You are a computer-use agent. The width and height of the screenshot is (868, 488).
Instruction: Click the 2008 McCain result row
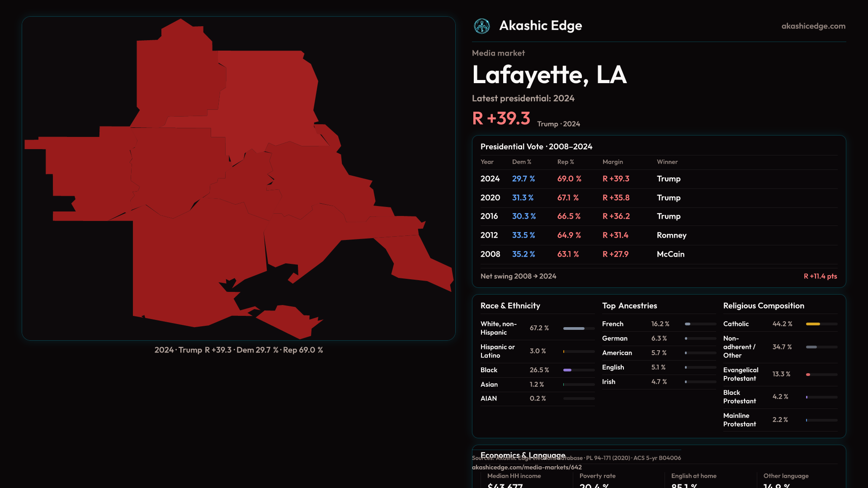coord(658,254)
